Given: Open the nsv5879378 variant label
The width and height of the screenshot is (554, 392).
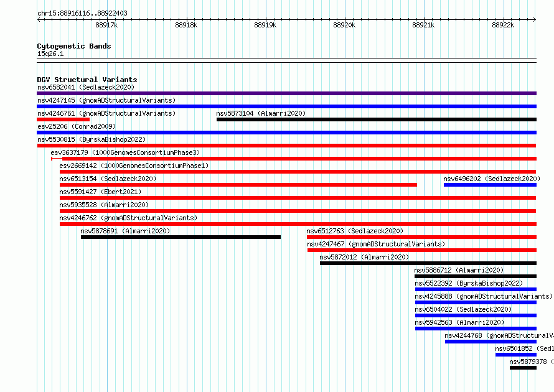Looking at the screenshot, I should coord(532,362).
